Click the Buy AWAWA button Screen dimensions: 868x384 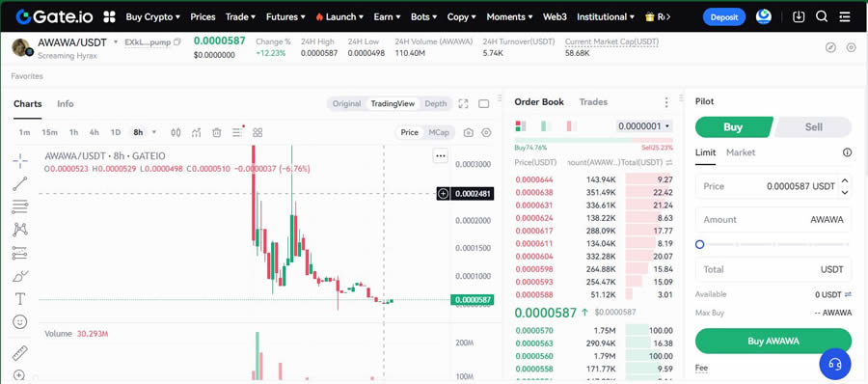pyautogui.click(x=773, y=341)
